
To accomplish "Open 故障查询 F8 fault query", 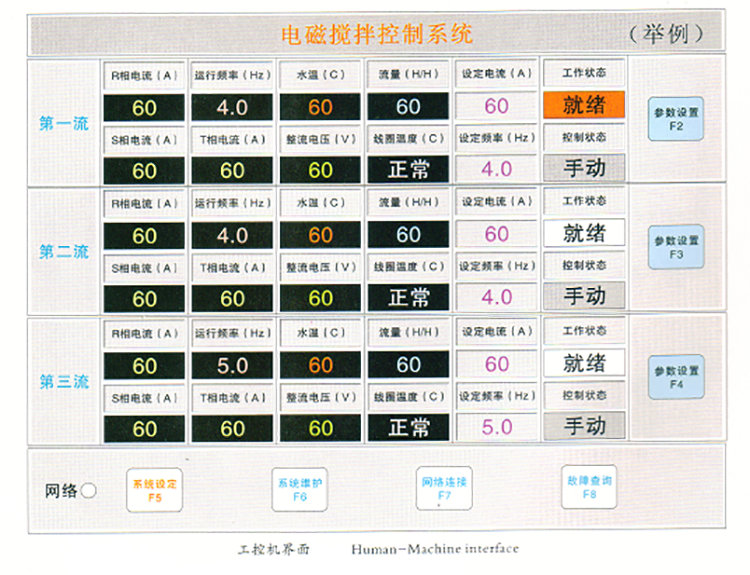I will pyautogui.click(x=588, y=487).
